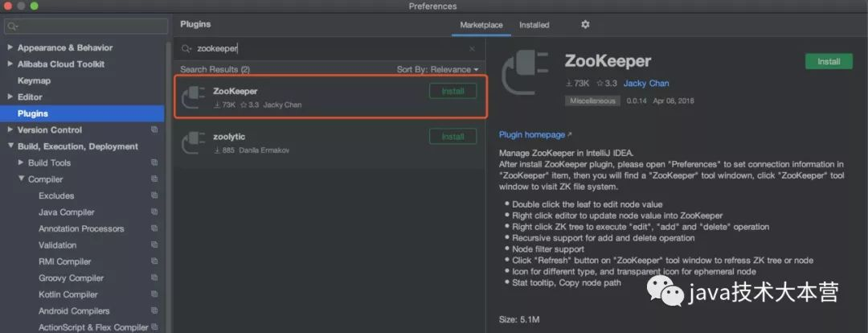Click the plugins settings gear icon
This screenshot has width=868, height=333.
tap(585, 25)
